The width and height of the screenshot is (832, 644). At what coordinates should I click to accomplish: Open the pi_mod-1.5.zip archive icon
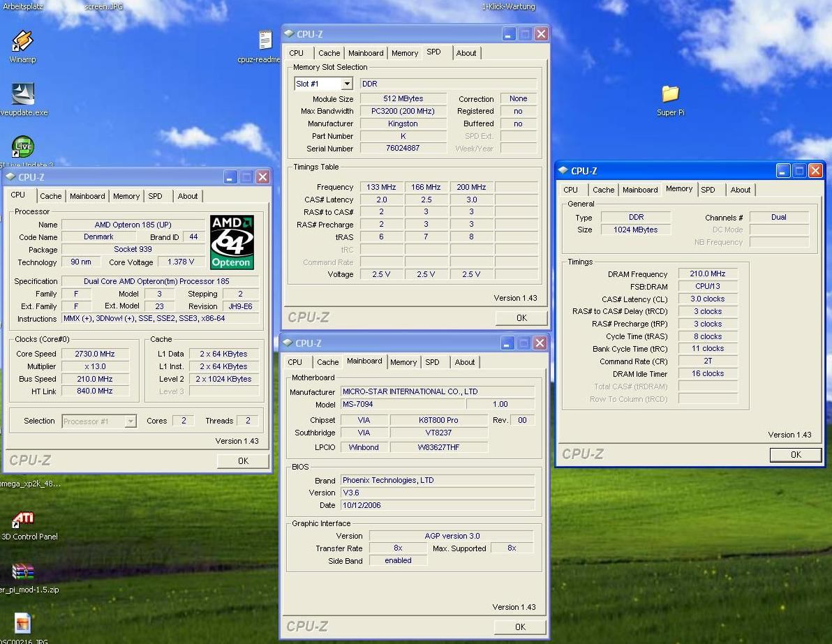click(23, 571)
